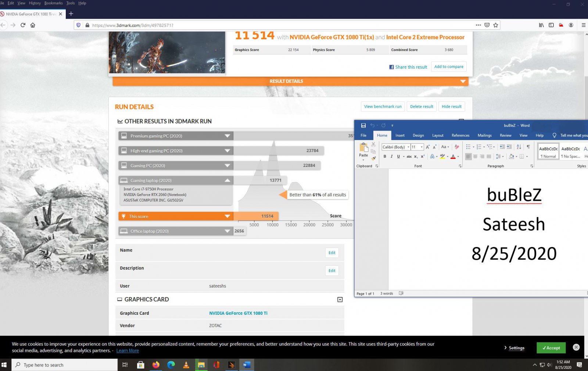Toggle show paragraph marks
Image resolution: width=588 pixels, height=371 pixels.
528,147
